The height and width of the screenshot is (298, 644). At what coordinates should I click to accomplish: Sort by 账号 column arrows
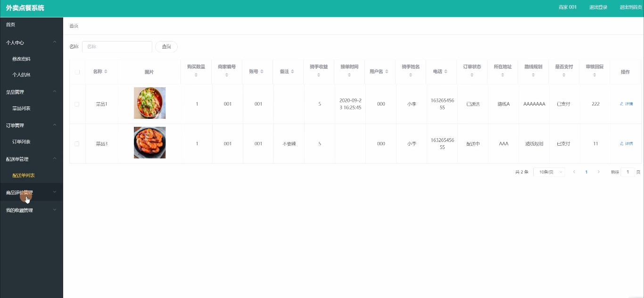coord(262,72)
